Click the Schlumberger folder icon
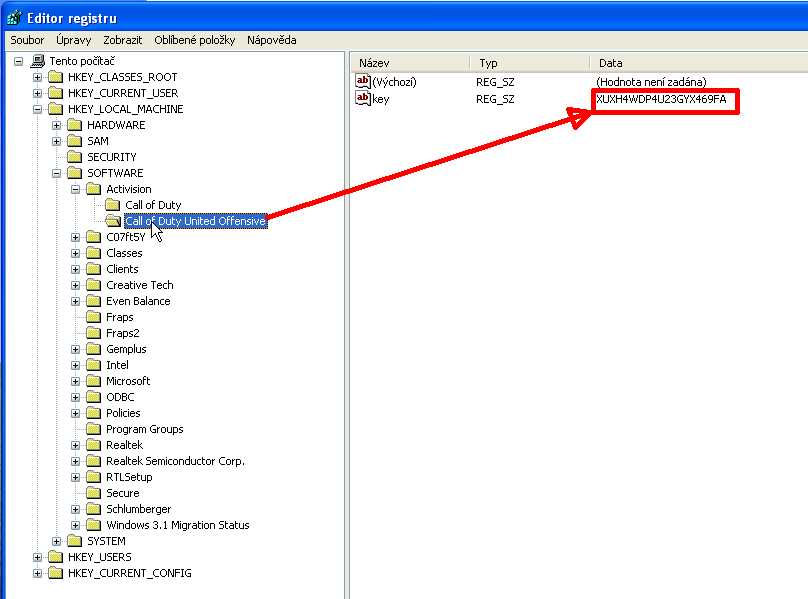 point(94,508)
